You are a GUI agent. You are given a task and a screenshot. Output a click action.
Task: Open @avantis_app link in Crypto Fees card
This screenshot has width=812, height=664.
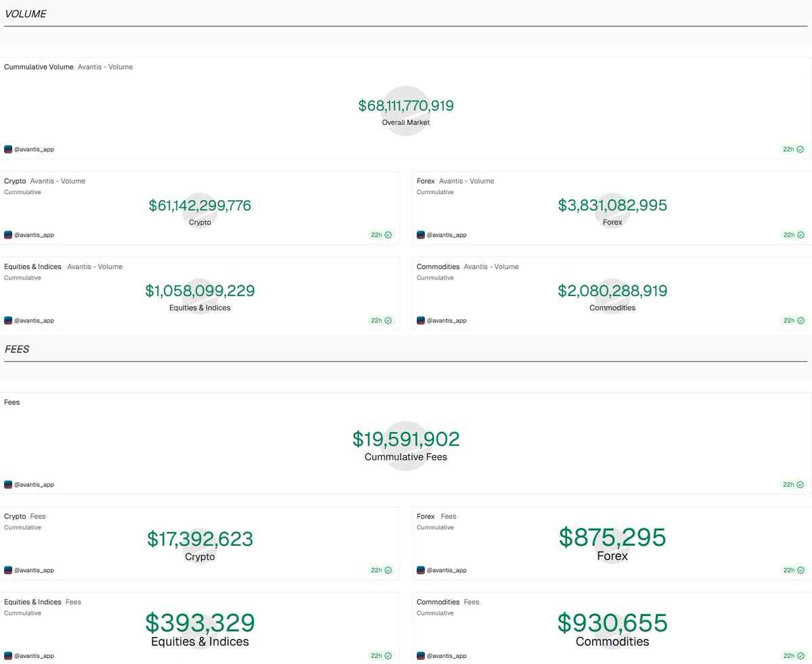click(34, 570)
